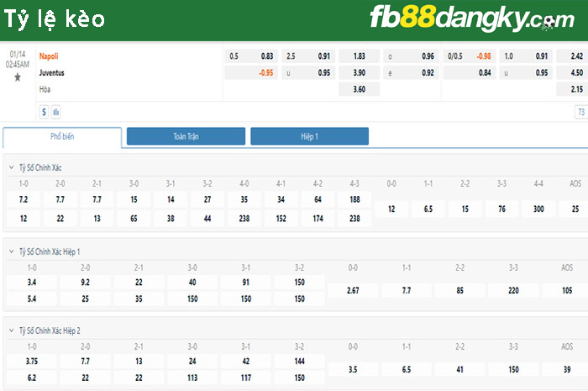Image resolution: width=588 pixels, height=391 pixels.
Task: Pick second-half away odds 6.2
Action: [x=32, y=378]
